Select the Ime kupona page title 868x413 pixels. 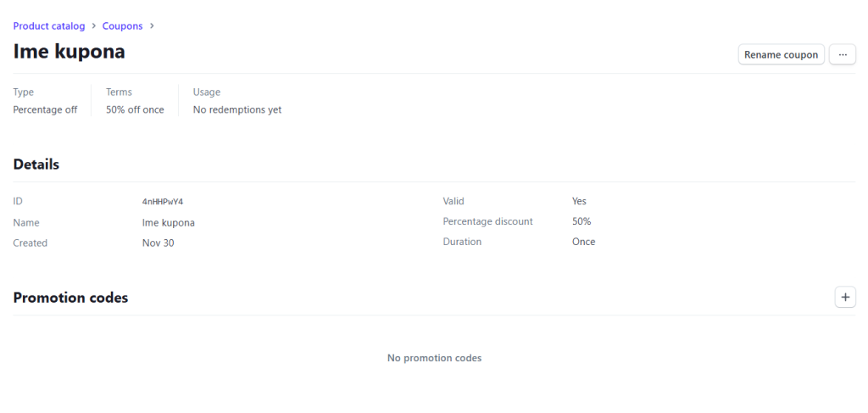tap(69, 51)
